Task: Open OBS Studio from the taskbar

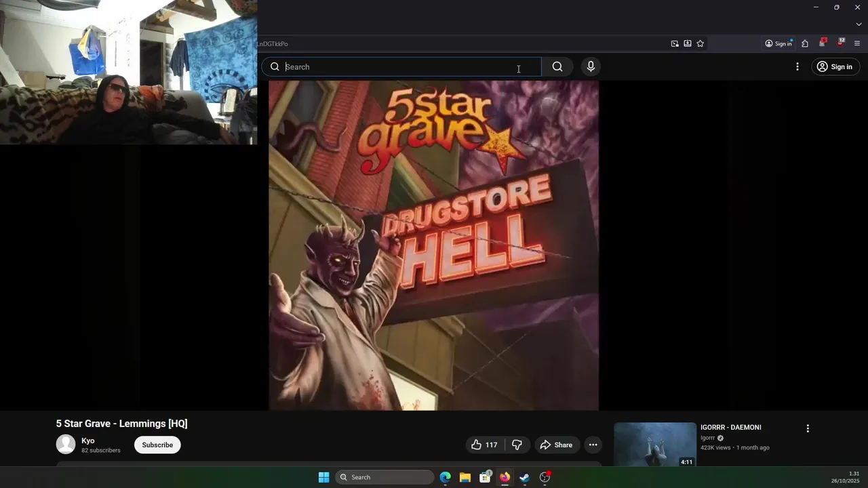Action: tap(545, 477)
